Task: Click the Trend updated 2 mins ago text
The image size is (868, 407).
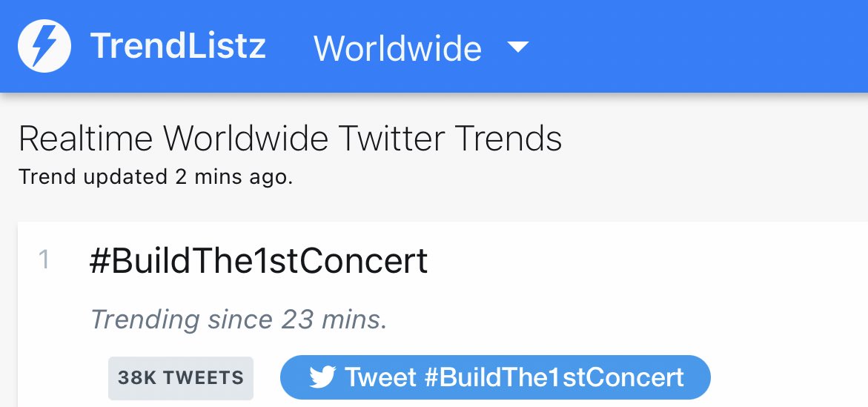Action: click(x=156, y=177)
